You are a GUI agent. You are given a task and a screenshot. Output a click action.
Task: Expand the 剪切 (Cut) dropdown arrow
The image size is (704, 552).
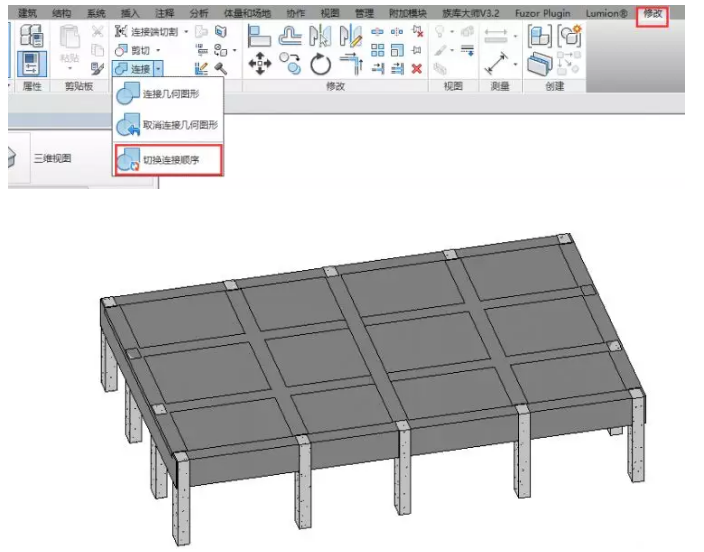point(158,50)
